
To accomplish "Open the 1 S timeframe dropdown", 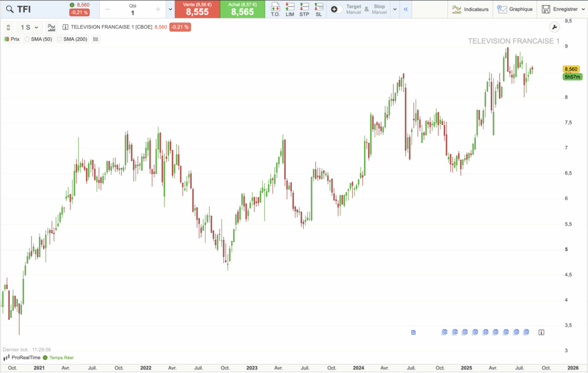I will tap(29, 27).
